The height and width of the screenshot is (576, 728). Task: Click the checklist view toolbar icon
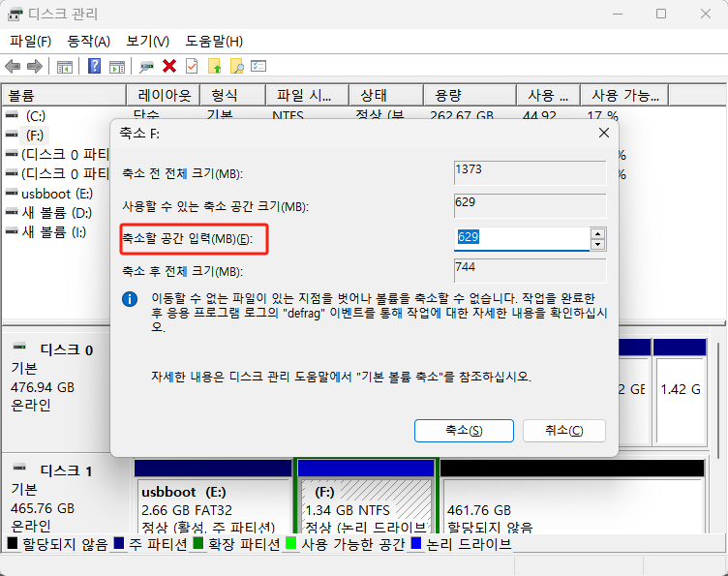pyautogui.click(x=258, y=67)
